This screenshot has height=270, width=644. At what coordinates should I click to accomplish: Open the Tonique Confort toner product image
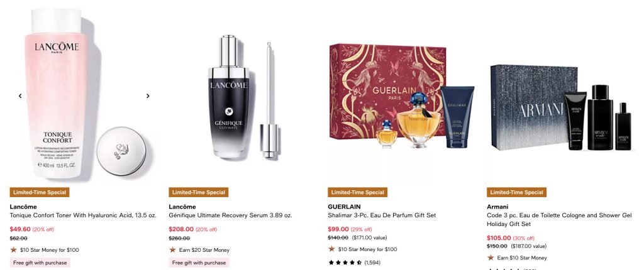pos(84,95)
